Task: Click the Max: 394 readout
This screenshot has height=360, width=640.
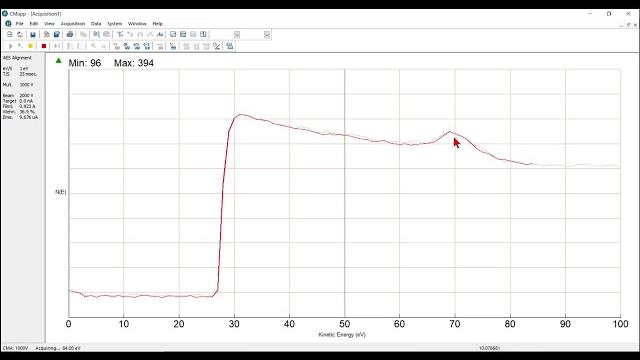Action: pyautogui.click(x=134, y=63)
